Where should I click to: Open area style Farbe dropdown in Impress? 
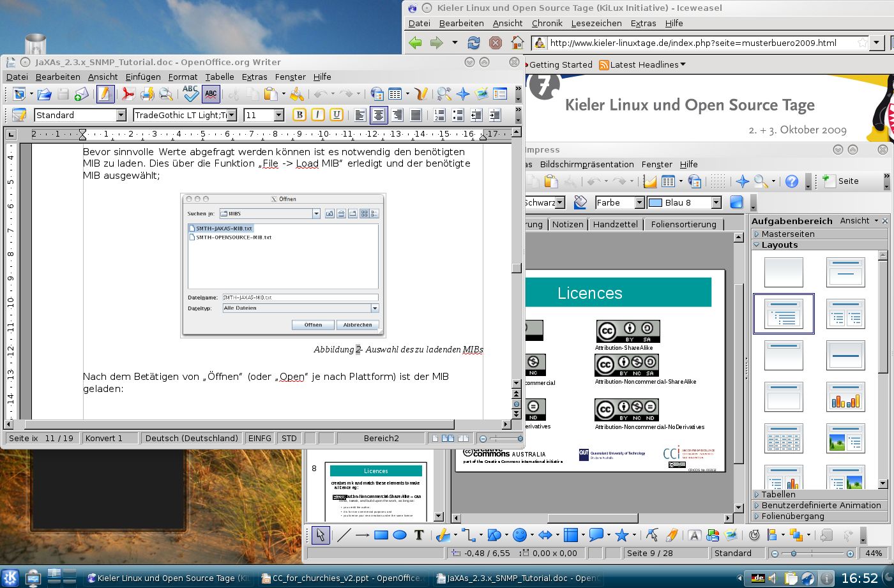tap(639, 202)
